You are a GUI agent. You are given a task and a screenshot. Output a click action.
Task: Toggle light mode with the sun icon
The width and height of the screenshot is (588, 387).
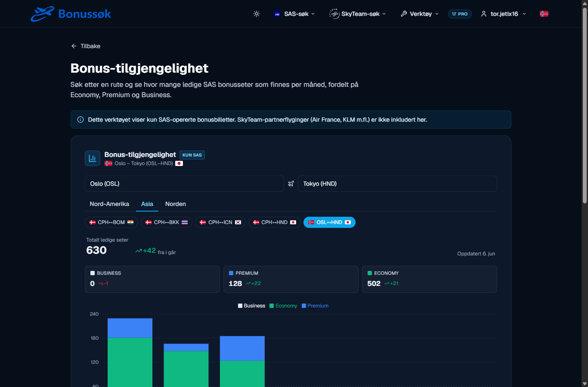coord(257,14)
